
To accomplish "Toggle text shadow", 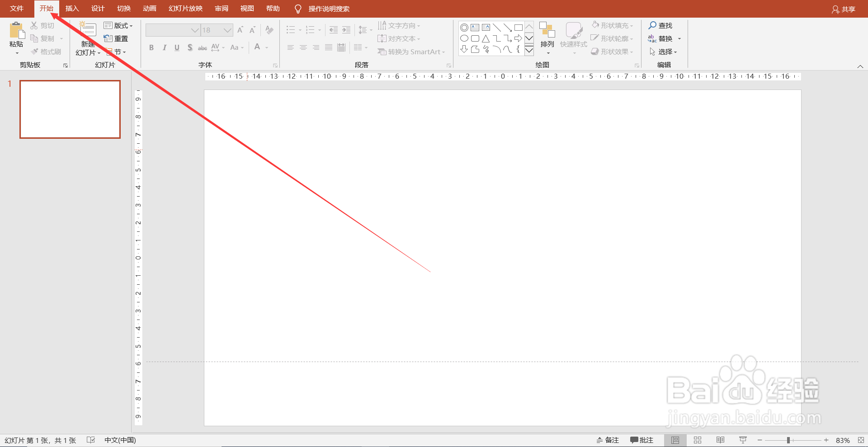I will coord(190,47).
